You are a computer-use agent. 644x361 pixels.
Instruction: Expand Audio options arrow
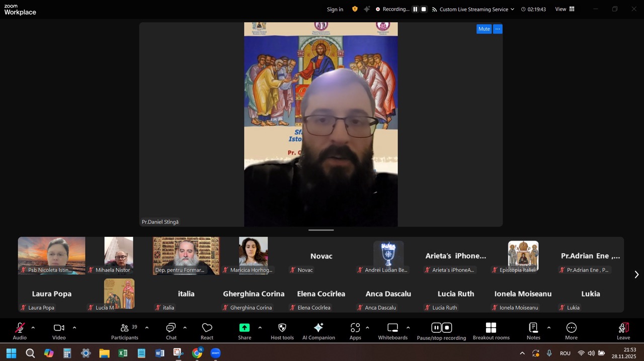[33, 328]
